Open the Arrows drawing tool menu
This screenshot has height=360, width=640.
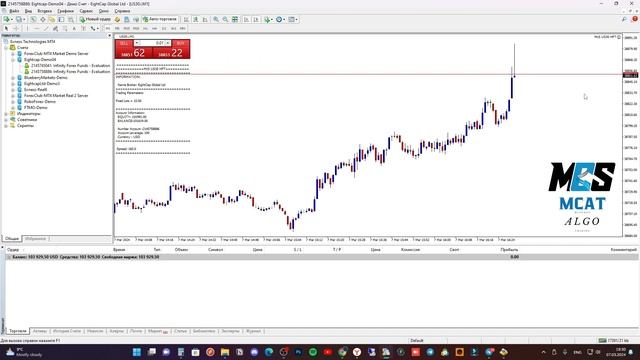94,28
